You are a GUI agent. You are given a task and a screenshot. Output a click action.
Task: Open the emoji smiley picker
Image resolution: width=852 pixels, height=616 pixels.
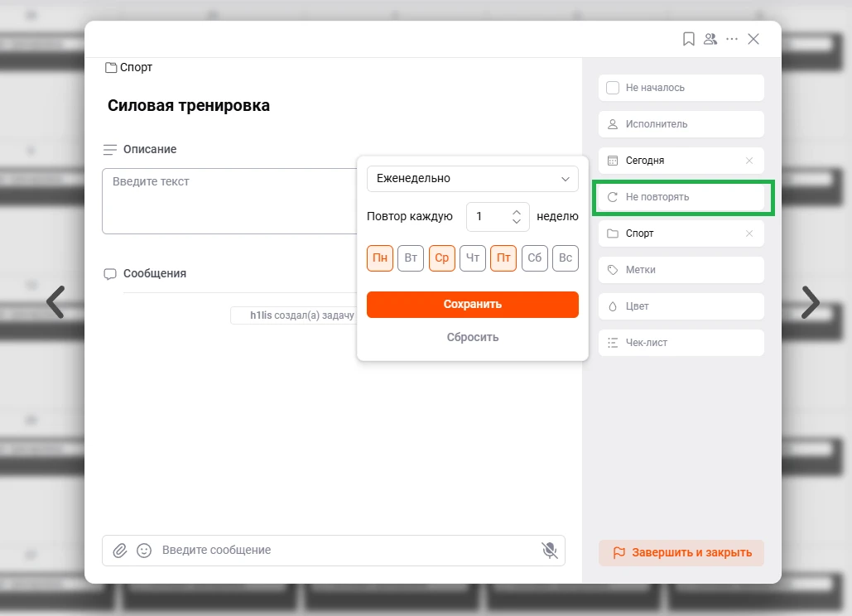click(144, 550)
